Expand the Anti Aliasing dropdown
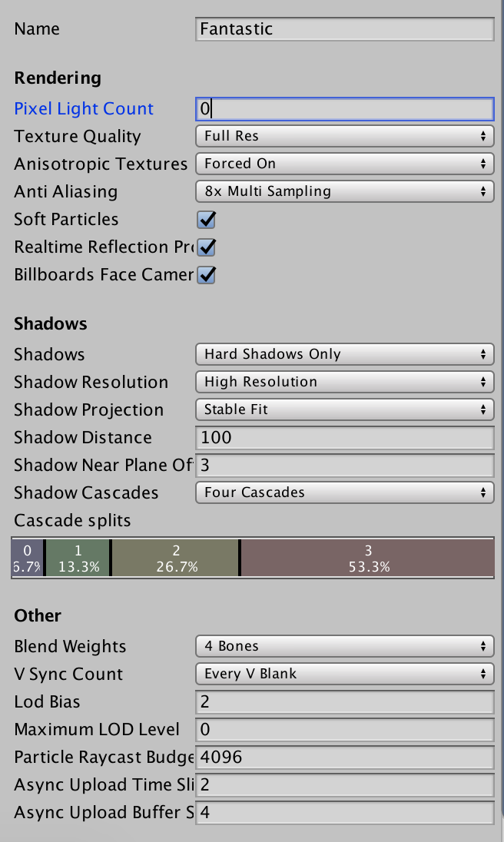The image size is (504, 842). point(343,192)
